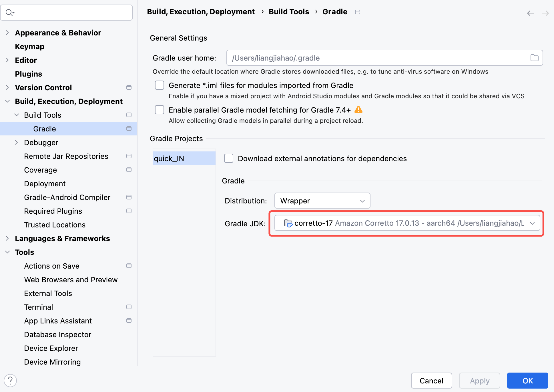
Task: Click the help question mark button
Action: (10, 381)
